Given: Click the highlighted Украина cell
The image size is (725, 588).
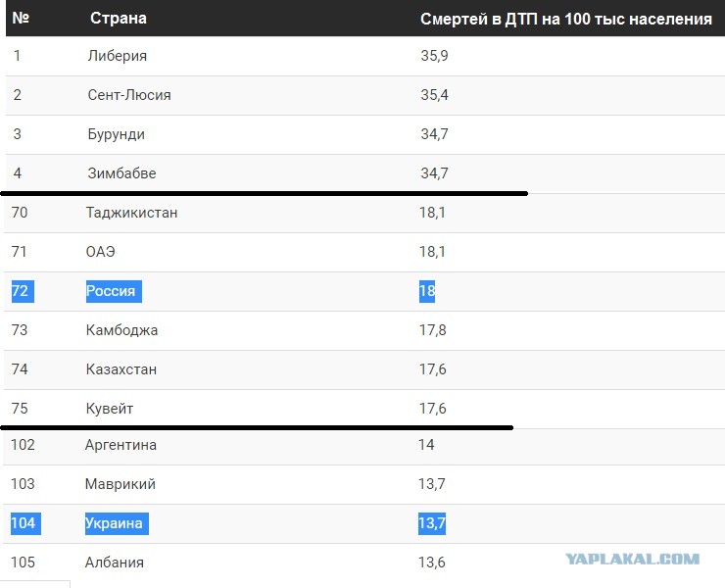Looking at the screenshot, I should pyautogui.click(x=117, y=523).
